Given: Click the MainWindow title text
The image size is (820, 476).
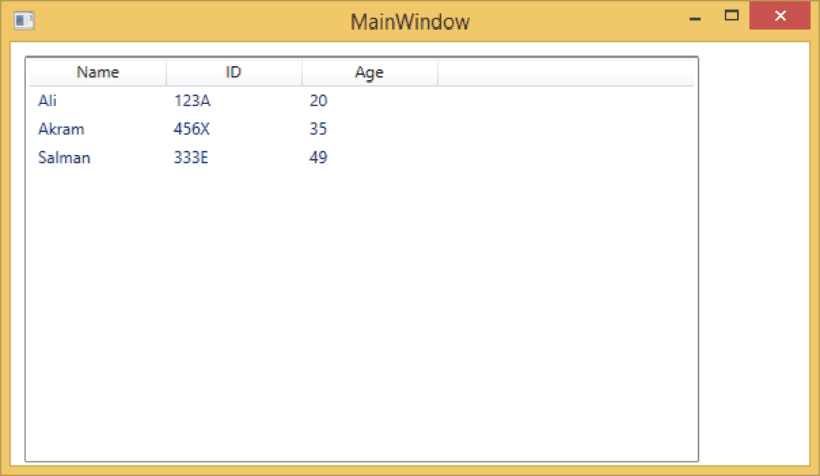Looking at the screenshot, I should (x=410, y=22).
